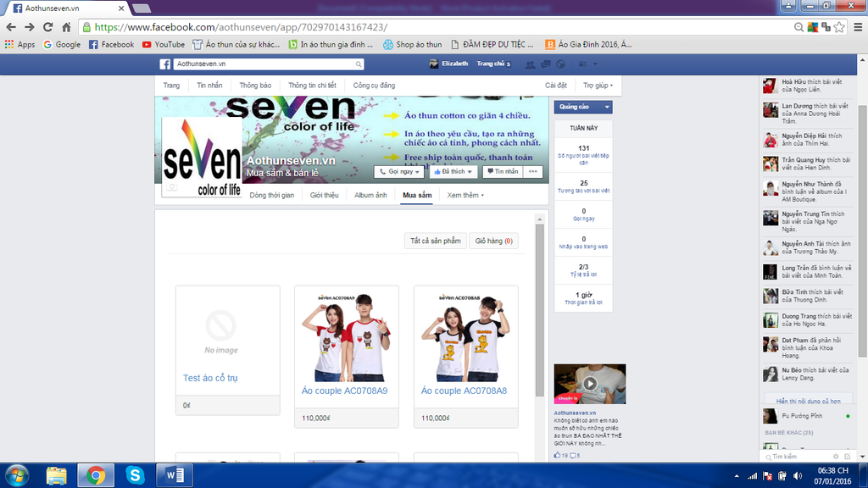Open the Shop áo thun bookmark
The image size is (868, 488).
pos(413,44)
